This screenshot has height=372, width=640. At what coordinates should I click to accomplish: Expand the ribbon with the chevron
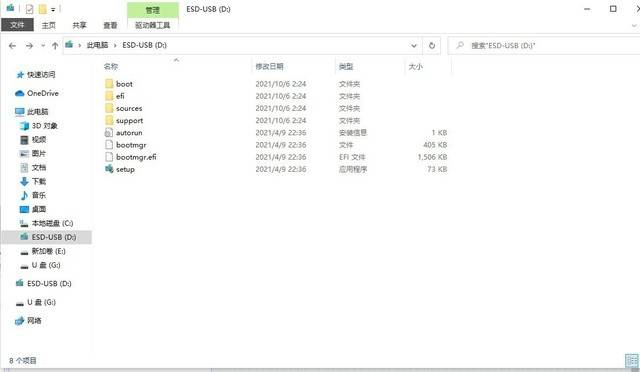[x=634, y=25]
